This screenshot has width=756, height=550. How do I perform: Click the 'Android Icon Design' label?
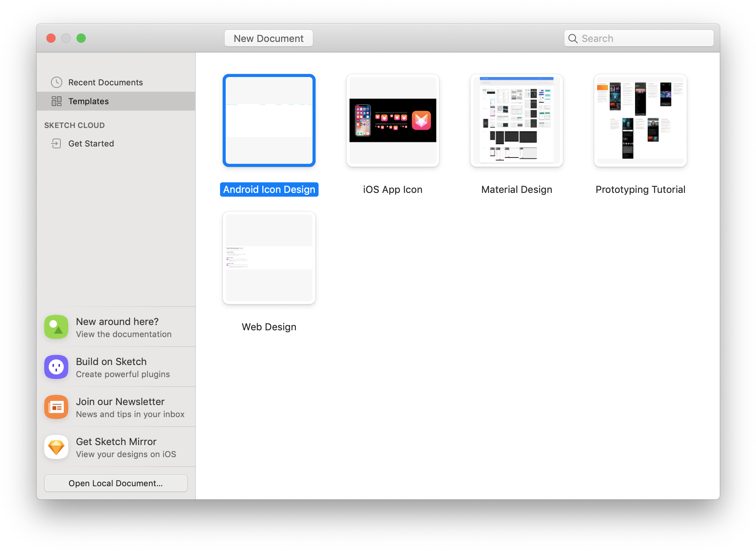(x=269, y=189)
